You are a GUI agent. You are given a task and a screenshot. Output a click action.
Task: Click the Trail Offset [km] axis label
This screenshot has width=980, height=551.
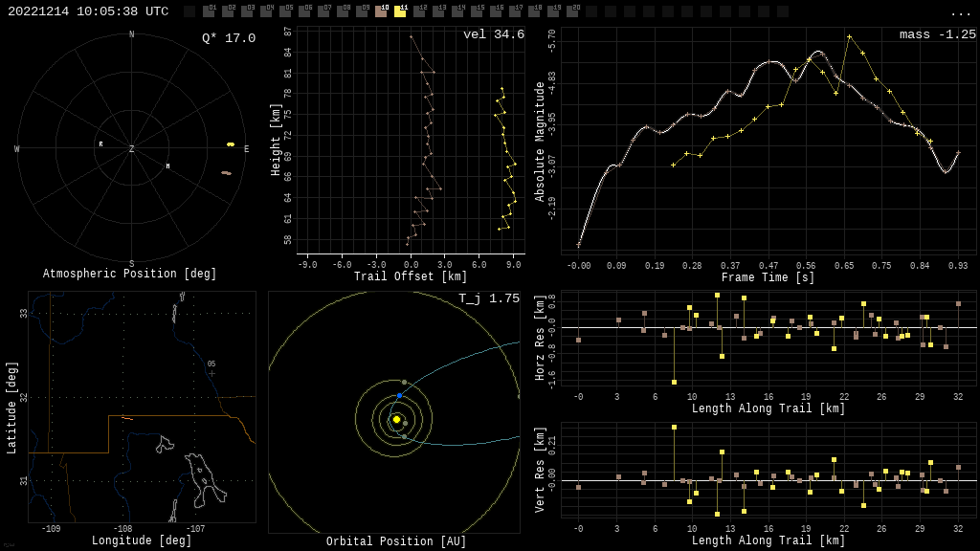pos(411,276)
